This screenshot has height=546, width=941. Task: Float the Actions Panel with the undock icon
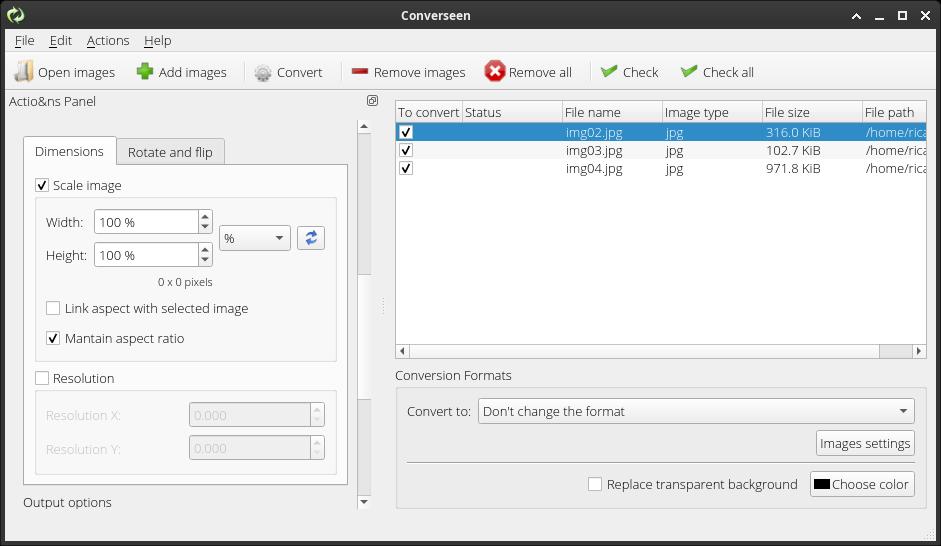[372, 101]
